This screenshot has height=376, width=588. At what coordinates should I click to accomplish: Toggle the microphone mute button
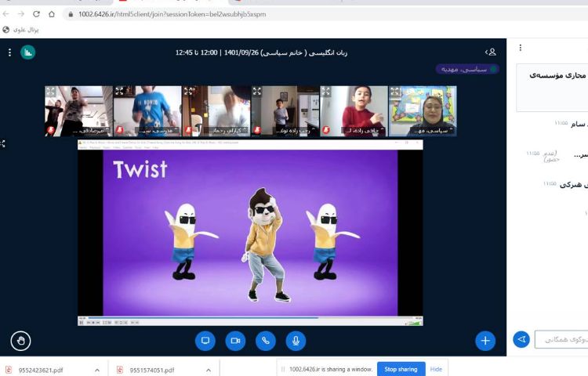click(x=295, y=340)
